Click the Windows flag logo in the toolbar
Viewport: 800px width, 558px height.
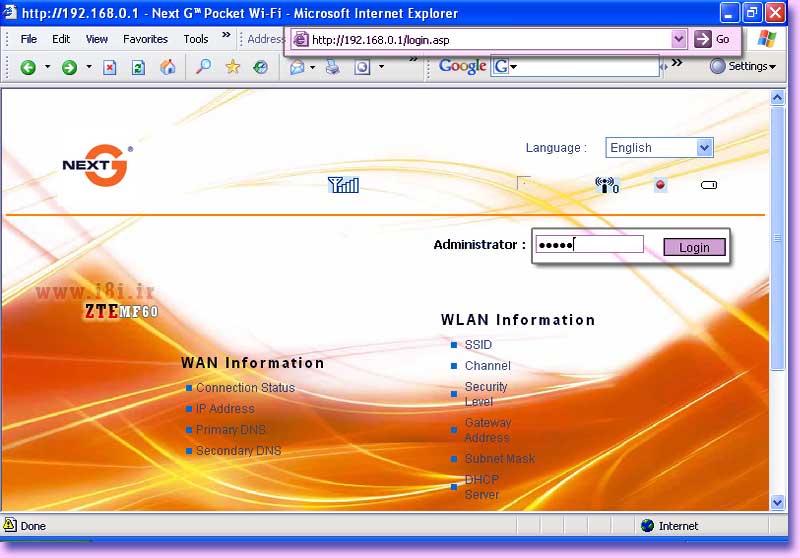coord(766,39)
